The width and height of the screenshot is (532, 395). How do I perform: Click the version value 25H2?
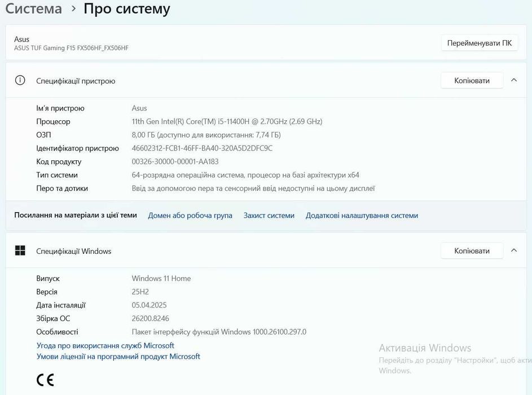140,292
